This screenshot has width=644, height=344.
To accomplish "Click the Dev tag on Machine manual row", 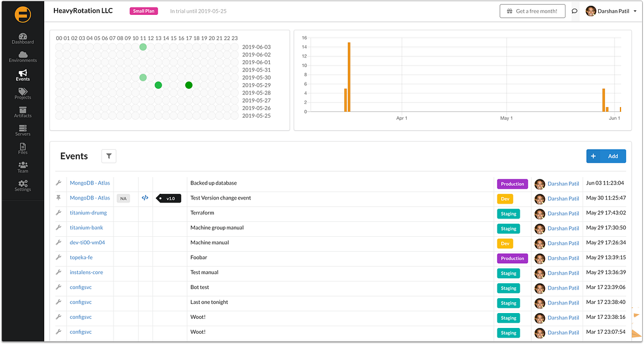I will pos(505,243).
